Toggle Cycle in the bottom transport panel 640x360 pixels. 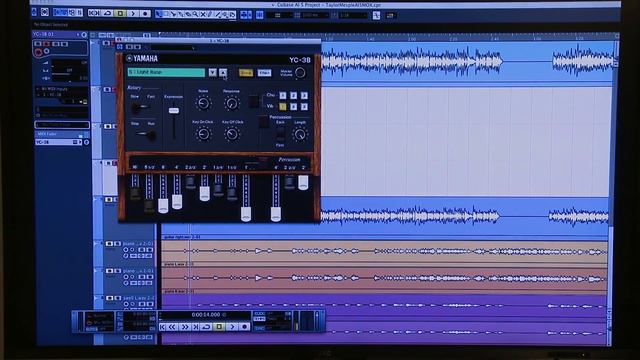[x=206, y=327]
